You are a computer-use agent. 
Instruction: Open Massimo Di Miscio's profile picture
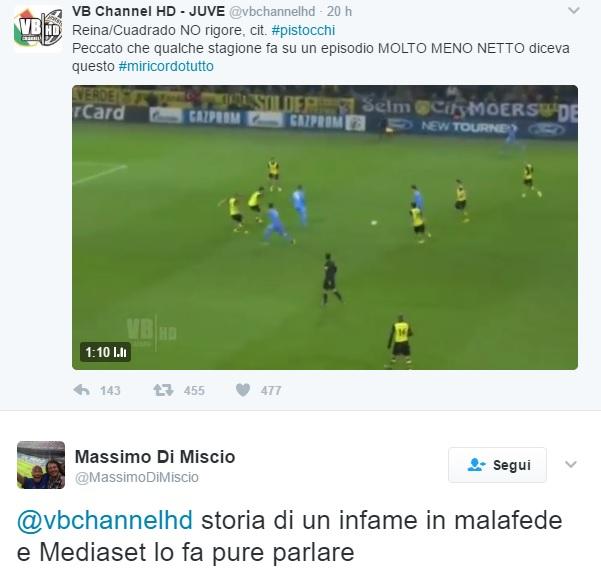pos(41,465)
